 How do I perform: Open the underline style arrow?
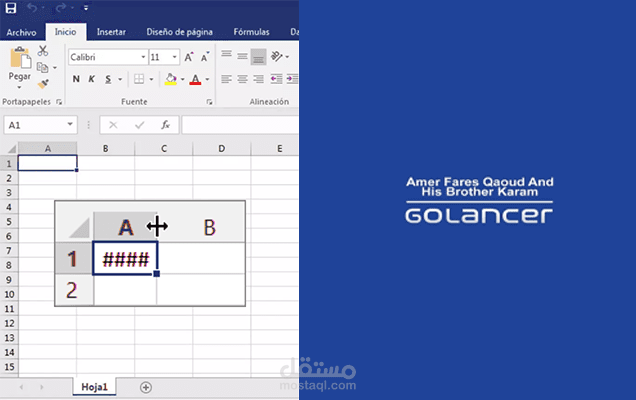120,80
